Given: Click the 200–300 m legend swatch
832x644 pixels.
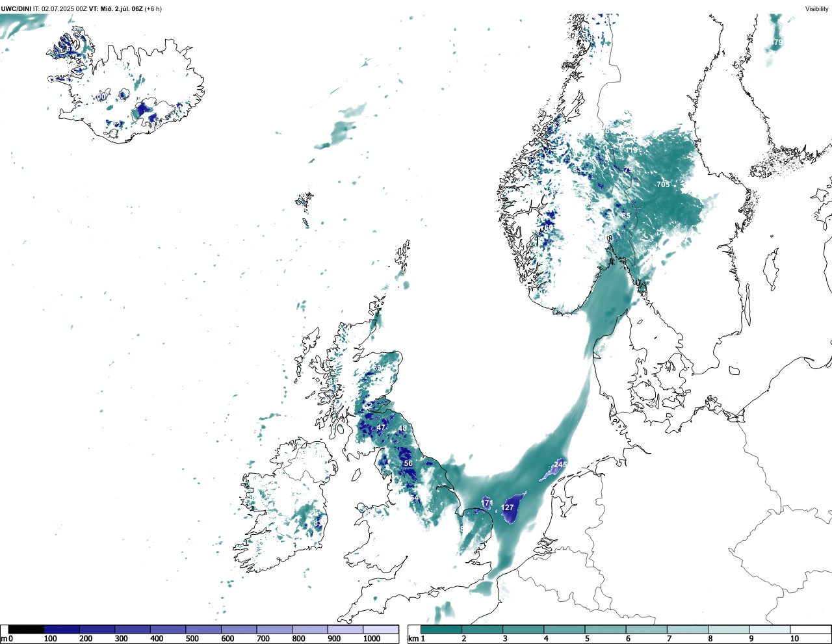Looking at the screenshot, I should click(97, 630).
